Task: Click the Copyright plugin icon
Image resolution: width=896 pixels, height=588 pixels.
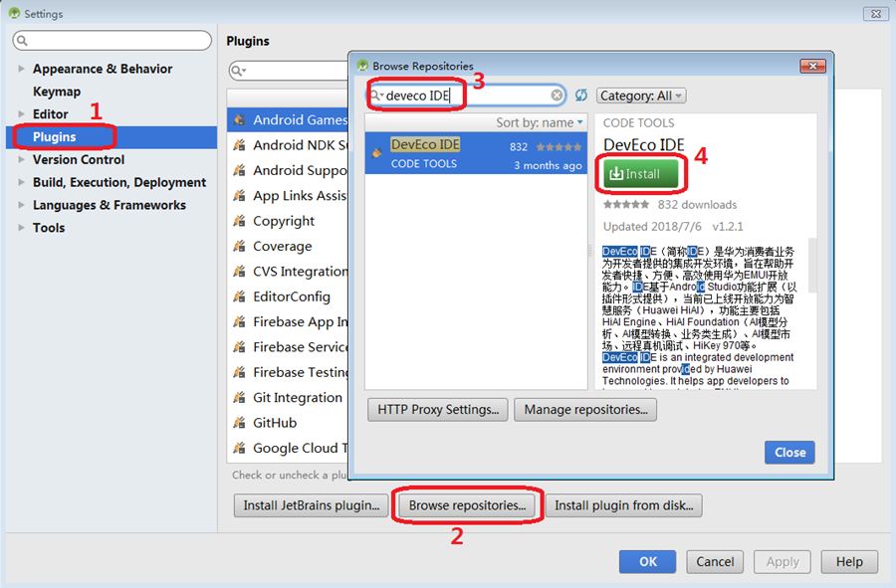Action: coord(239,221)
